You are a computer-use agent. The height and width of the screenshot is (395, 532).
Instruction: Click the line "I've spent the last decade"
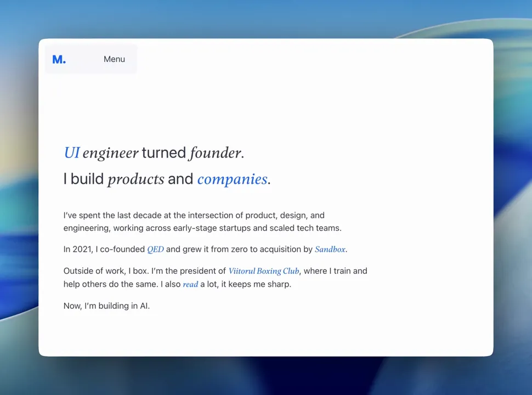194,215
